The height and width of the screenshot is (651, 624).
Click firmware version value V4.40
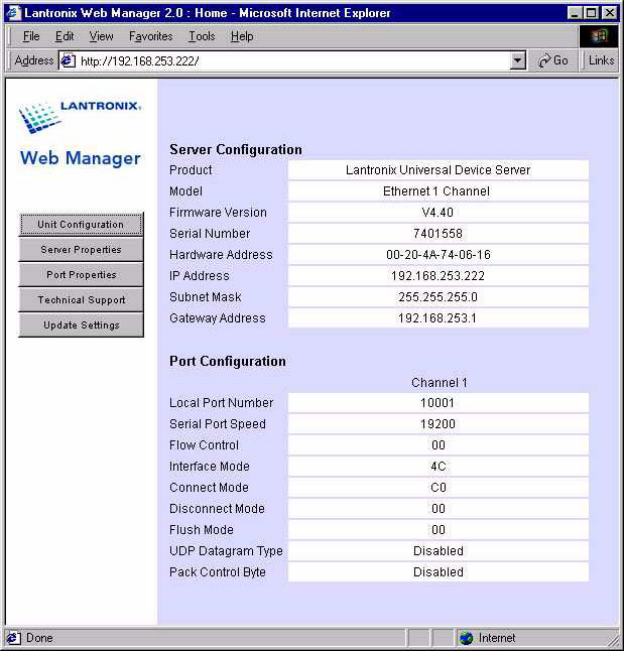pos(438,213)
